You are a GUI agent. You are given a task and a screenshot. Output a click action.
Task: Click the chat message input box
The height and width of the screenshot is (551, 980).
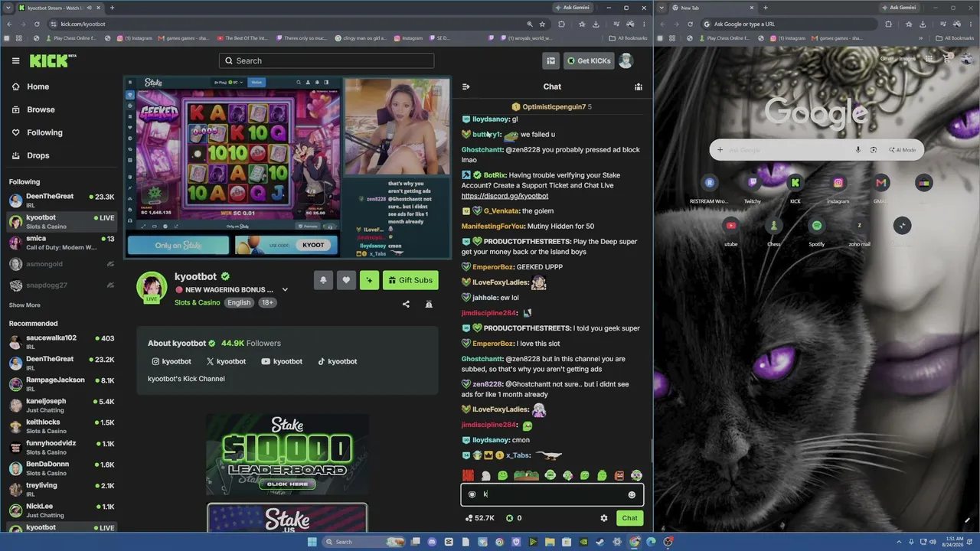552,494
